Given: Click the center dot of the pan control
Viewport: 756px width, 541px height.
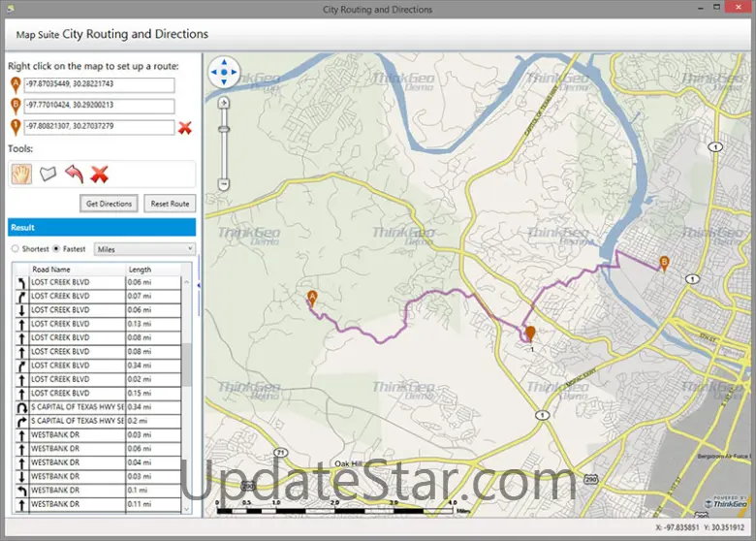Looking at the screenshot, I should point(224,73).
